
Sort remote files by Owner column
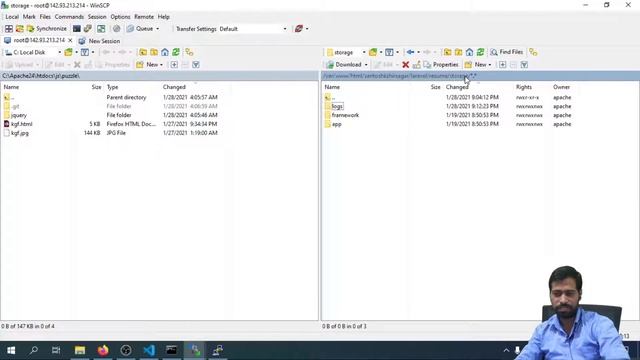tap(562, 87)
